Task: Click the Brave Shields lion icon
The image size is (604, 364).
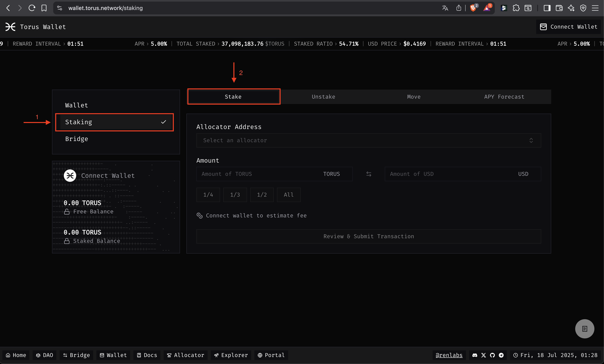Action: pyautogui.click(x=473, y=8)
